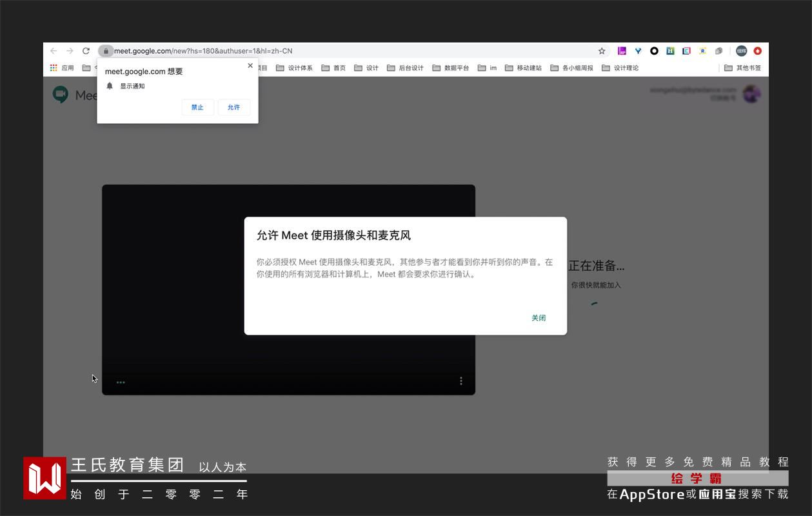Open the 设计理论 bookmark folder
This screenshot has height=516, width=812.
pyautogui.click(x=620, y=68)
